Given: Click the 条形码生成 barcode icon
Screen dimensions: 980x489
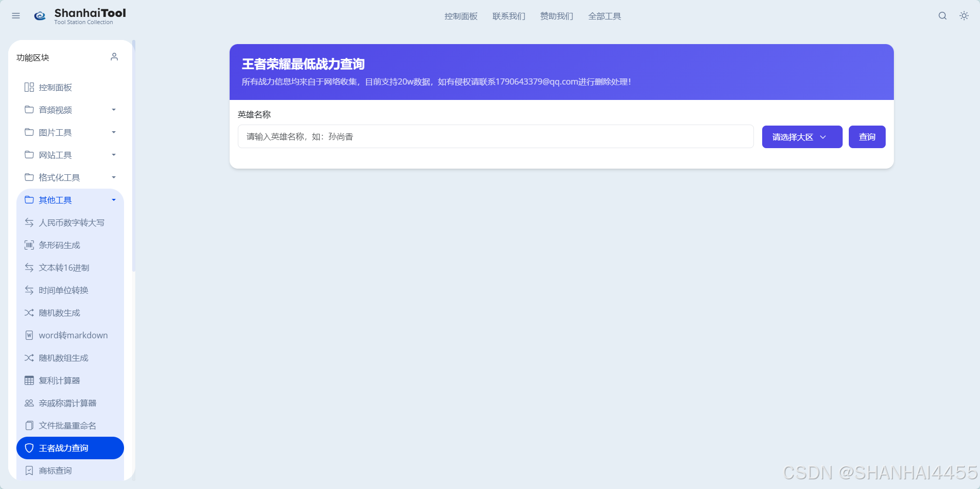Looking at the screenshot, I should [x=29, y=245].
